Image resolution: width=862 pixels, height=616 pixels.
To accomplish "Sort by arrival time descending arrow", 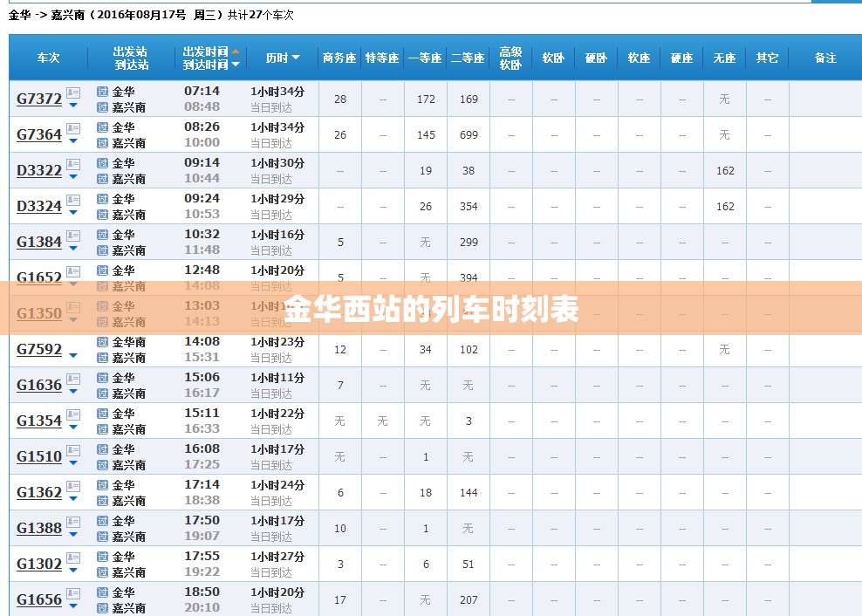I will (236, 65).
